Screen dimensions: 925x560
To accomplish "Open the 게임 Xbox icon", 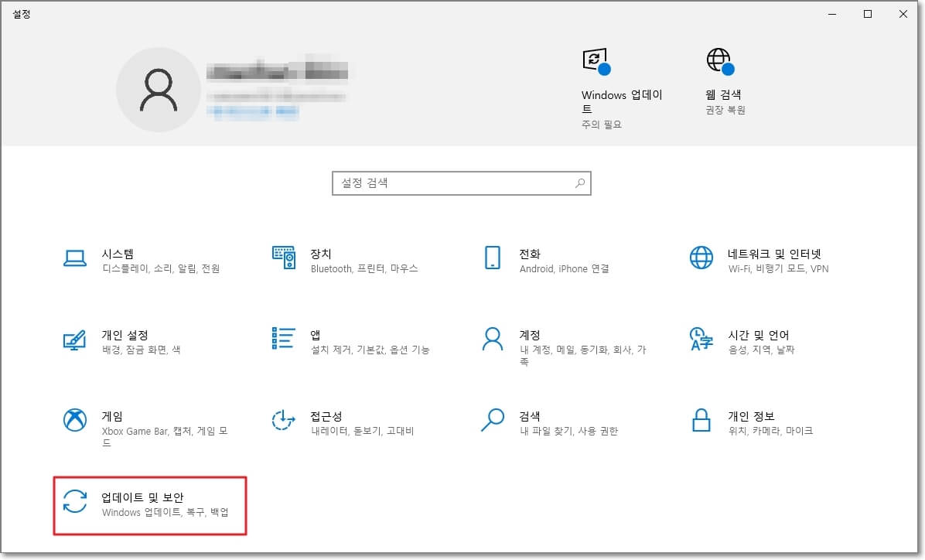I will [x=75, y=420].
